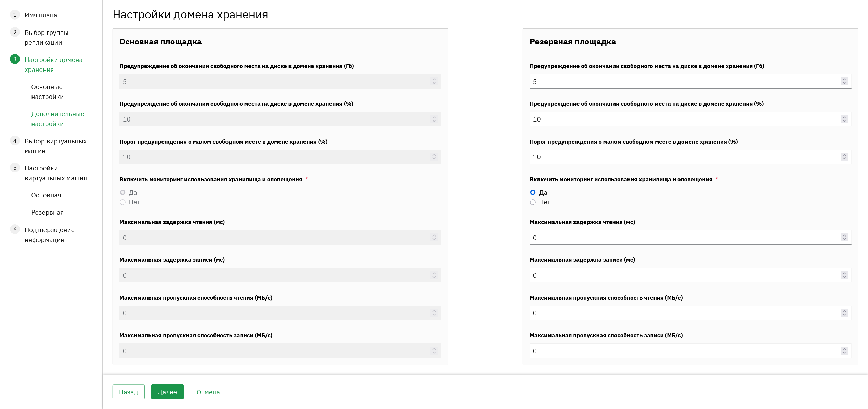Open 'Дополнительные настройки' sub-step in sidebar
This screenshot has height=409, width=868.
point(57,119)
